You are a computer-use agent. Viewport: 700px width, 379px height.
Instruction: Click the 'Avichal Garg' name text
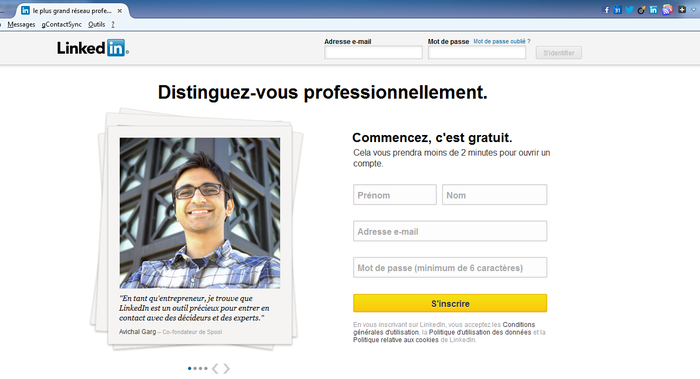click(x=138, y=332)
